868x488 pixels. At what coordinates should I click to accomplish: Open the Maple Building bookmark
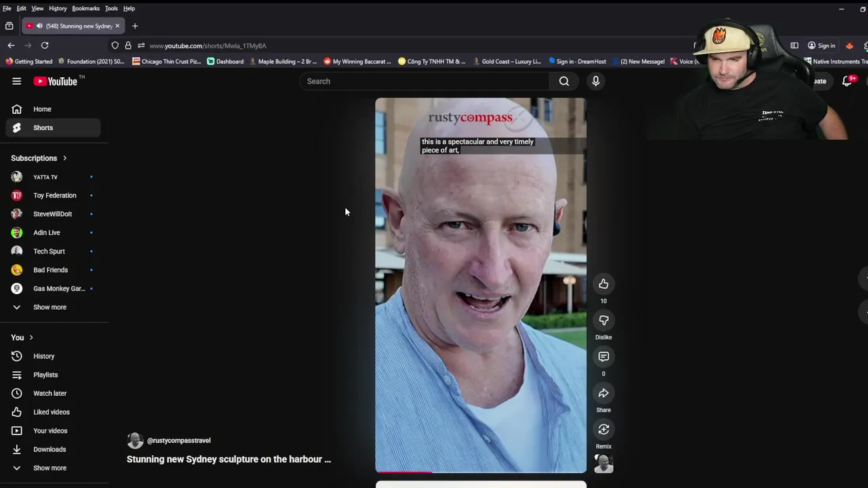283,62
